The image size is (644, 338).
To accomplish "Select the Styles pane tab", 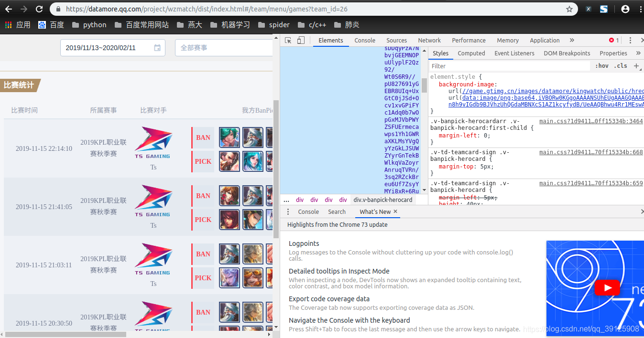I will coord(440,53).
